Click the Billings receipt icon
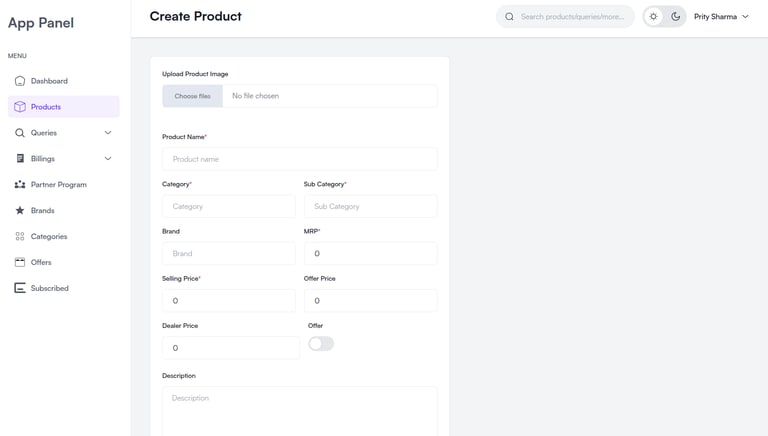768x436 pixels. tap(20, 159)
